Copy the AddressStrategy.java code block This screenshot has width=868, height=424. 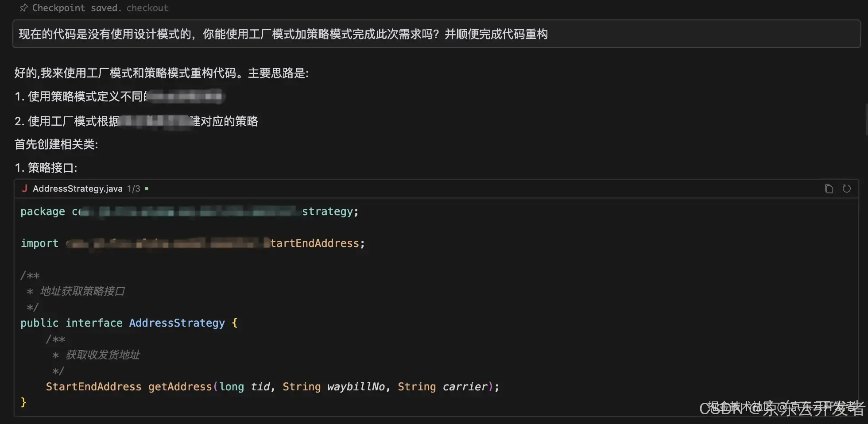pyautogui.click(x=829, y=189)
